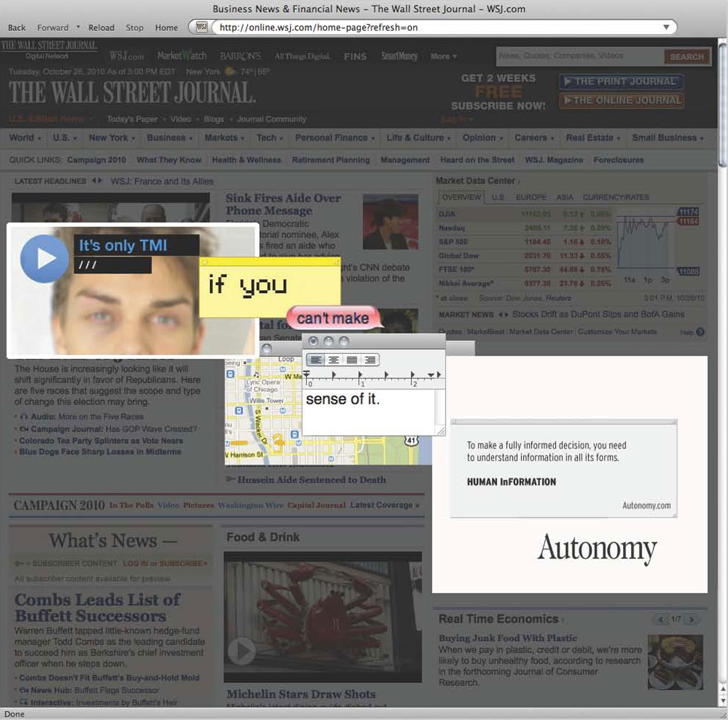The height and width of the screenshot is (720, 728).
Task: Click the Campaign 2010 quick link
Action: pyautogui.click(x=96, y=160)
